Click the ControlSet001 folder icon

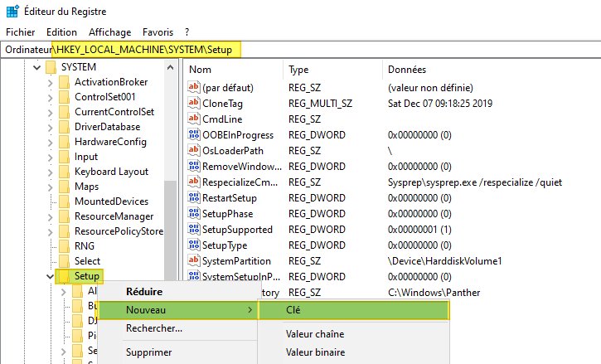[65, 97]
